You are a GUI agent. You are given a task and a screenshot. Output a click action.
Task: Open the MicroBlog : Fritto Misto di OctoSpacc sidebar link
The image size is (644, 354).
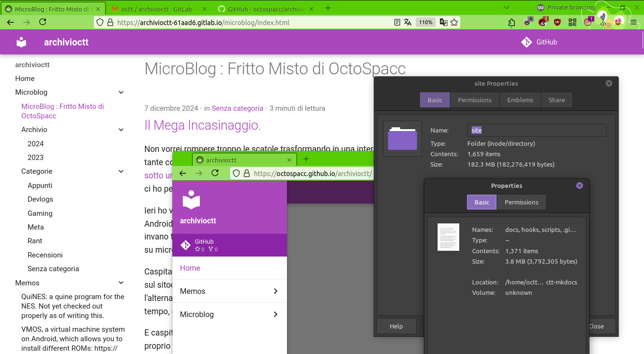click(63, 111)
